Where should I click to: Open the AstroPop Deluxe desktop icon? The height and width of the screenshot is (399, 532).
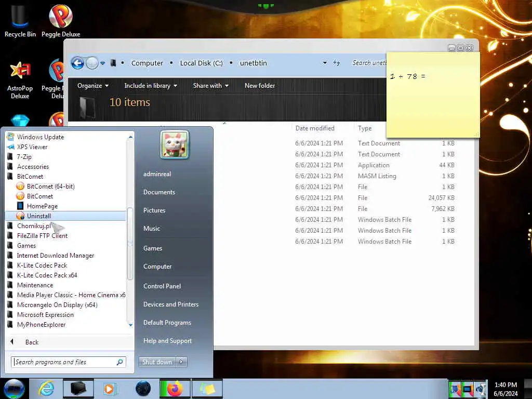tap(20, 80)
